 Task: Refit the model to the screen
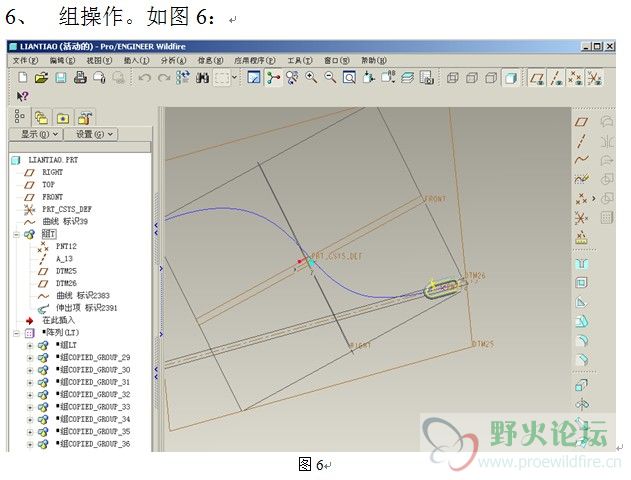pyautogui.click(x=349, y=77)
